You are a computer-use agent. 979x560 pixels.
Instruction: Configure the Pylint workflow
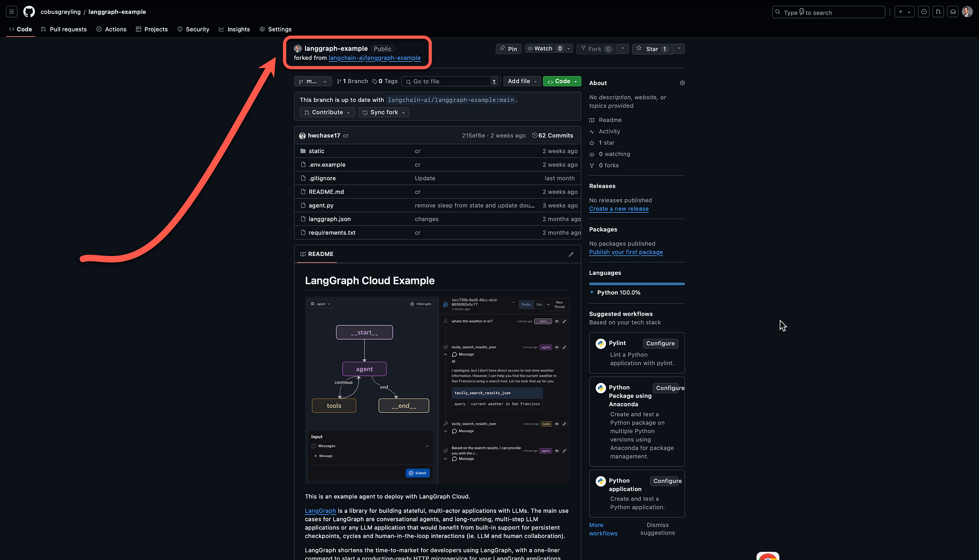pos(660,343)
